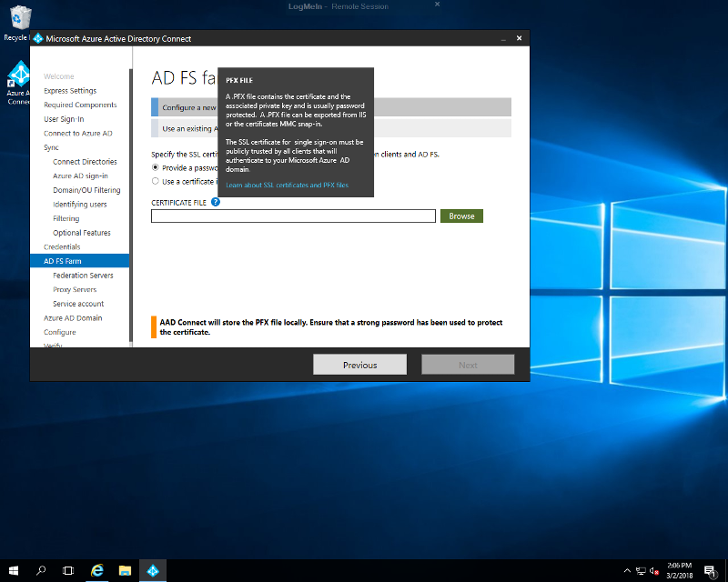Viewport: 728px width, 582px height.
Task: Choose 'Configure a new' AD FS farm option
Action: pos(331,107)
